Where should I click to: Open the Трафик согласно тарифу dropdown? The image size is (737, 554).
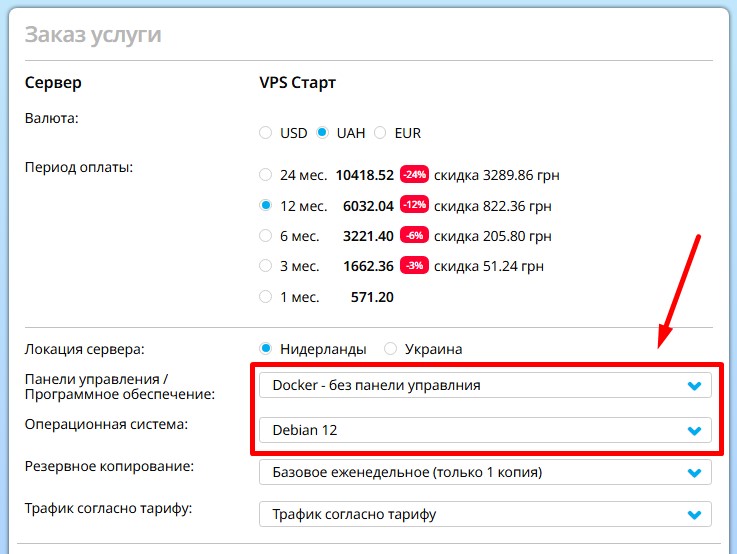pyautogui.click(x=485, y=514)
